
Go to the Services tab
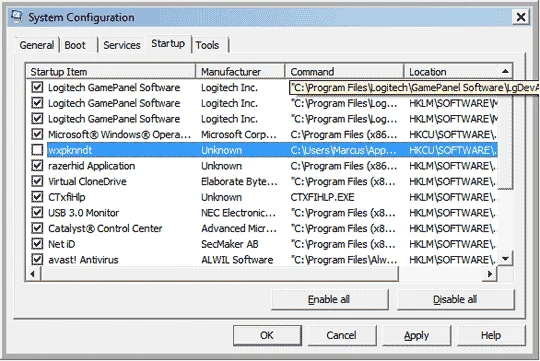tap(122, 45)
